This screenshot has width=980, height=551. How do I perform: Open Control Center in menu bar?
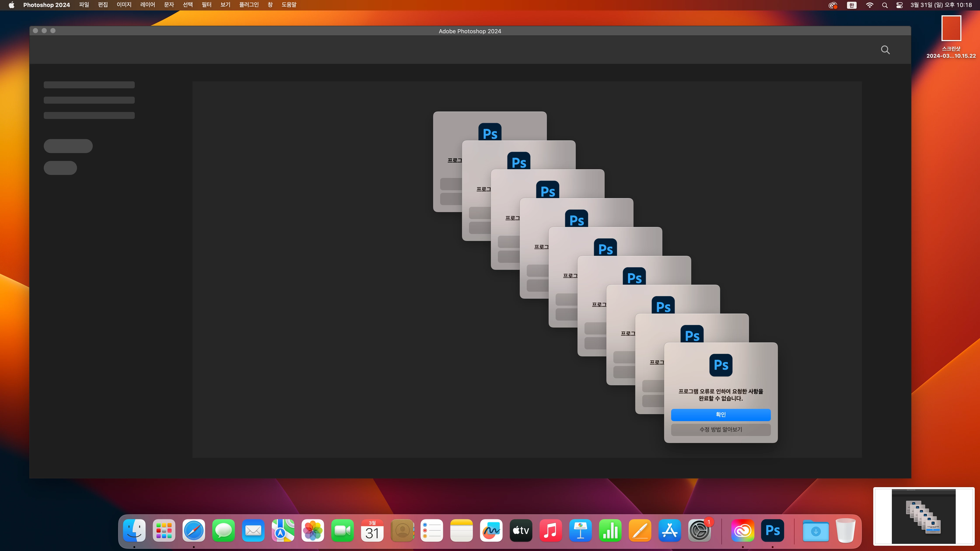click(899, 5)
